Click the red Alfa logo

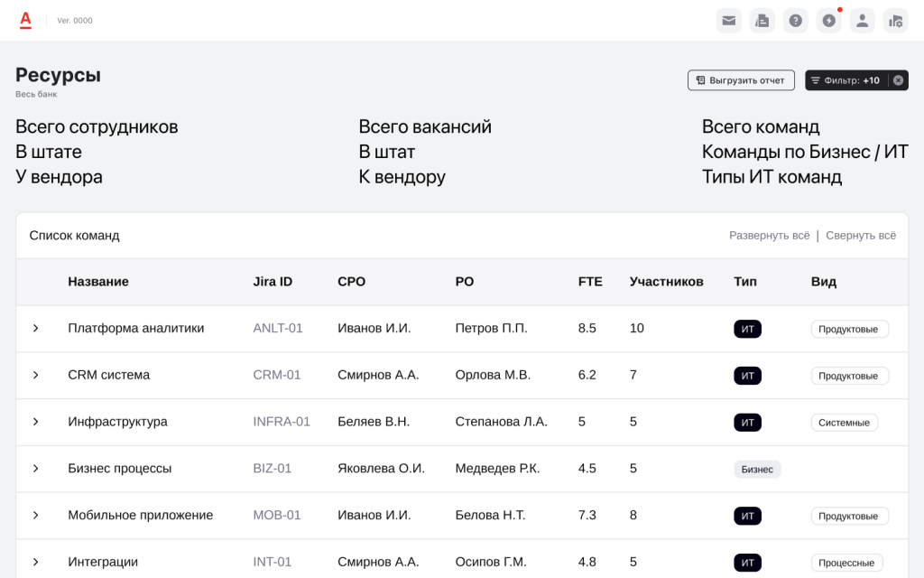[25, 20]
